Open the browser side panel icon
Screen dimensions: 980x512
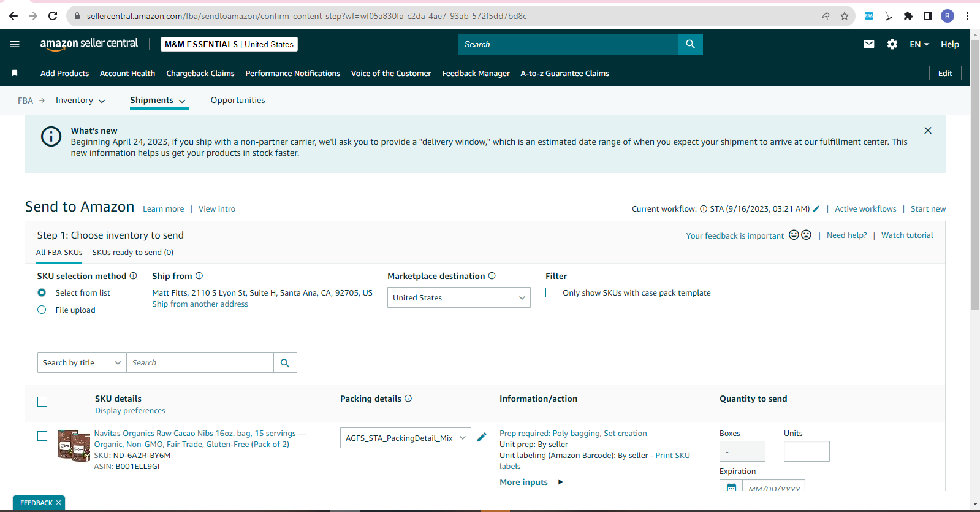point(928,16)
